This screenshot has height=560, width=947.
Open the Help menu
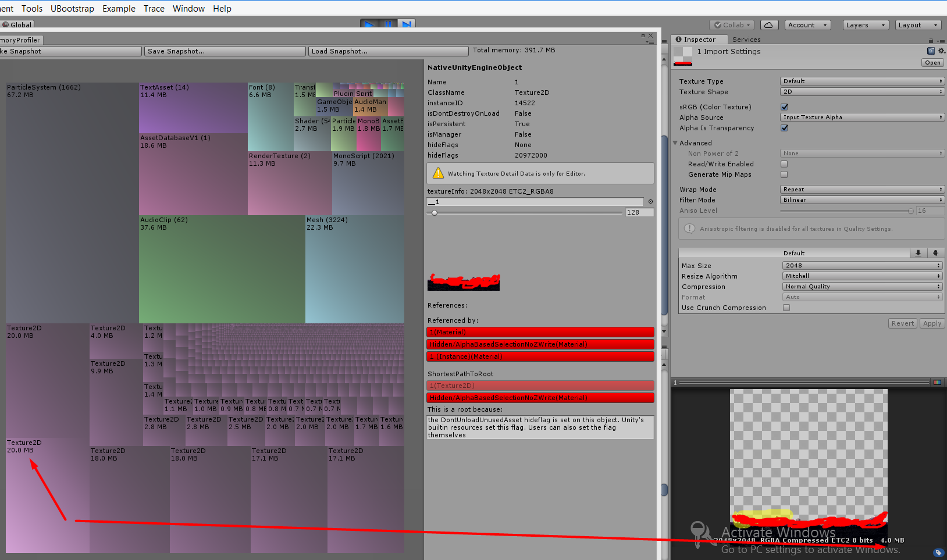(222, 9)
